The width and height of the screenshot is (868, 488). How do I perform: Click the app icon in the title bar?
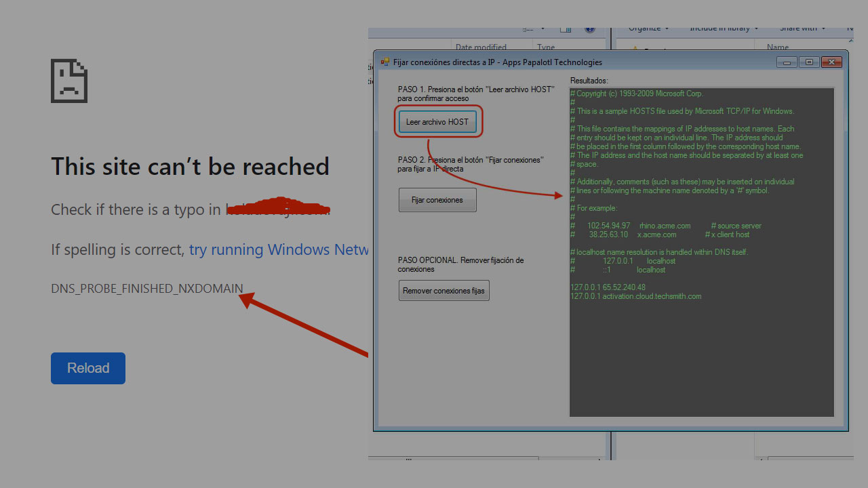(384, 62)
